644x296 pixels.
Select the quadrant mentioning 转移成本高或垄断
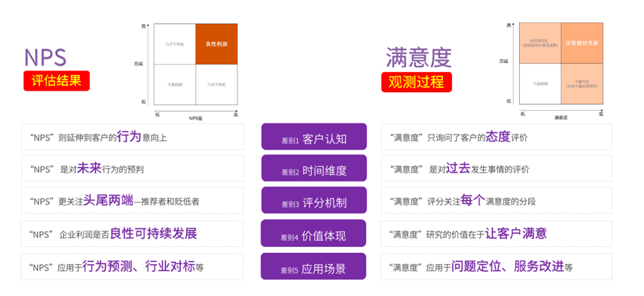point(540,42)
